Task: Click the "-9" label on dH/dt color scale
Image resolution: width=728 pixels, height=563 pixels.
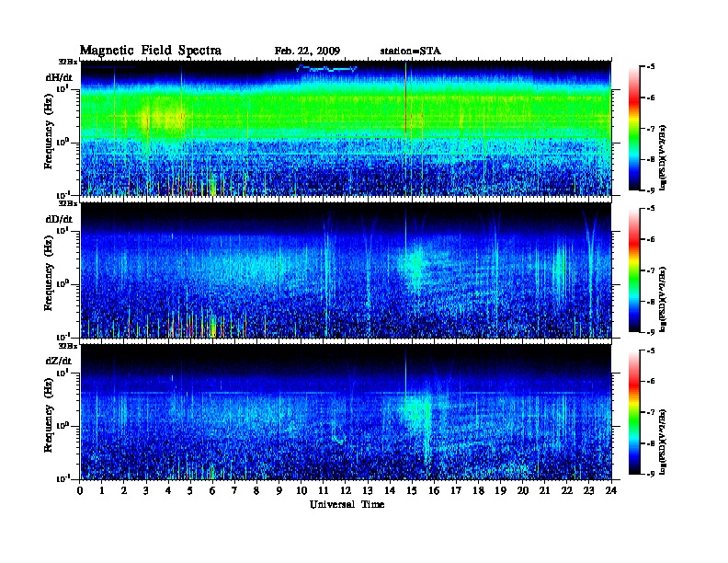Action: click(651, 190)
